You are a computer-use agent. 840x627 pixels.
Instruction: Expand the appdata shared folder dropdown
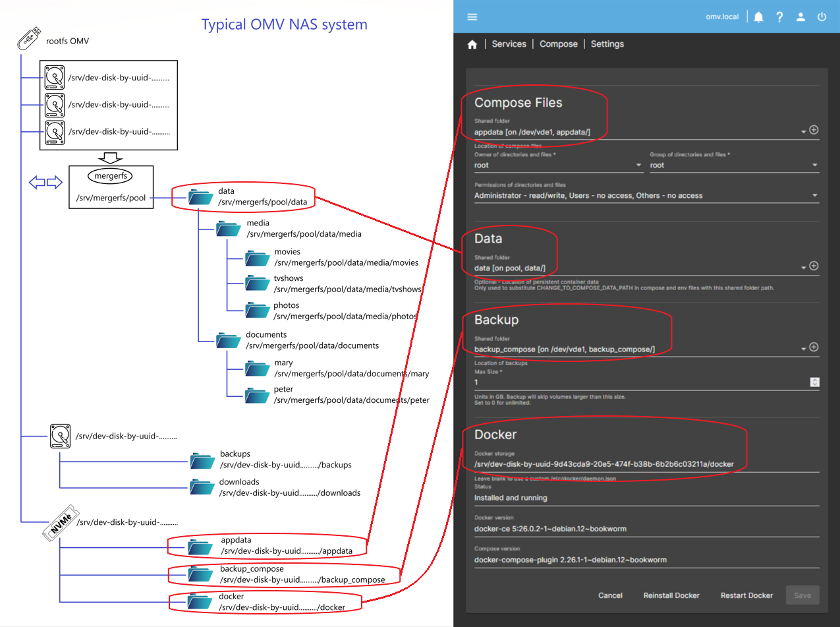pyautogui.click(x=803, y=132)
